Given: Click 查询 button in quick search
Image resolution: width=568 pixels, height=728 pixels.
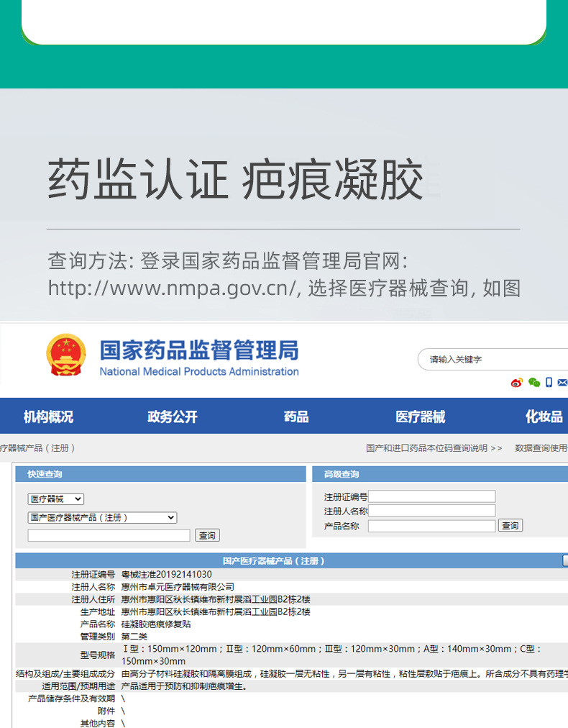Looking at the screenshot, I should click(207, 535).
